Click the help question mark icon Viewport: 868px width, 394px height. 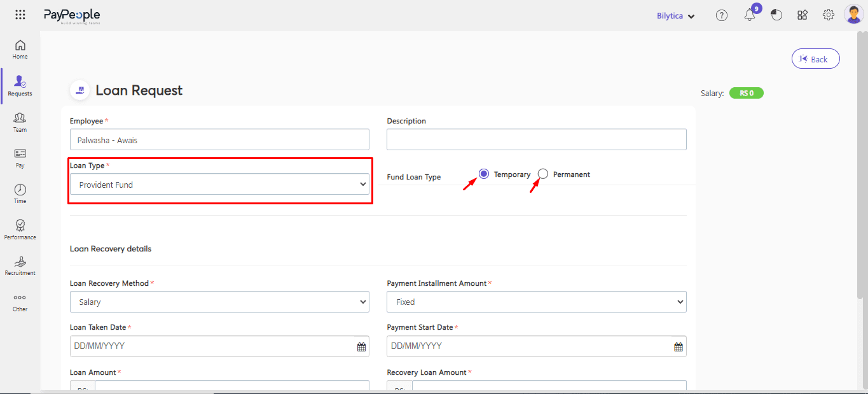point(721,15)
